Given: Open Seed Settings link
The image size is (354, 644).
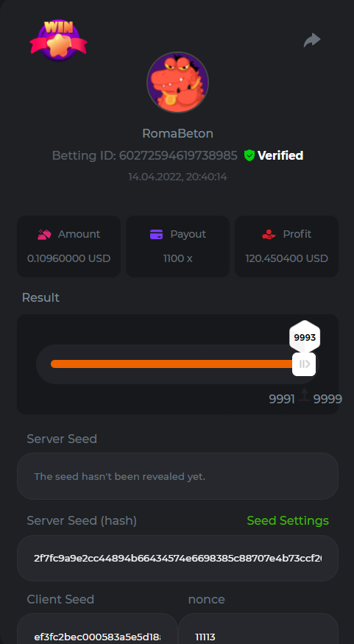Looking at the screenshot, I should tap(288, 520).
